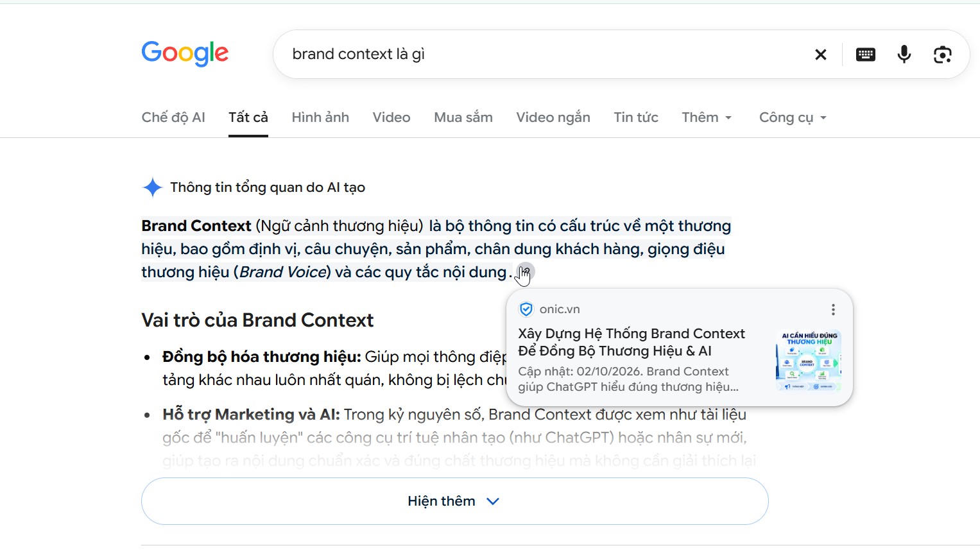Click the onic.vn source domain
The height and width of the screenshot is (557, 980).
[560, 309]
